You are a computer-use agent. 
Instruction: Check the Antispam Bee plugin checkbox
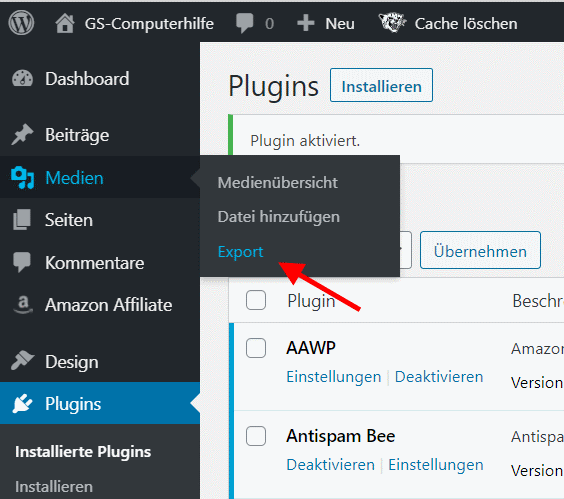[x=256, y=436]
